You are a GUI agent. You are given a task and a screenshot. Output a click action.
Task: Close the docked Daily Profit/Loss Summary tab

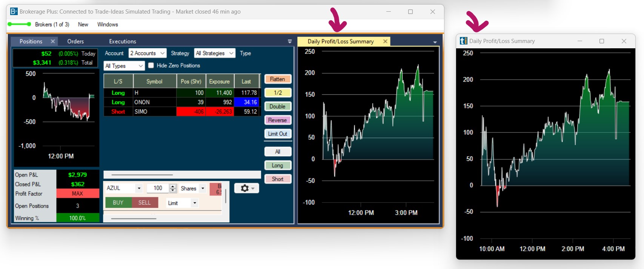click(385, 42)
